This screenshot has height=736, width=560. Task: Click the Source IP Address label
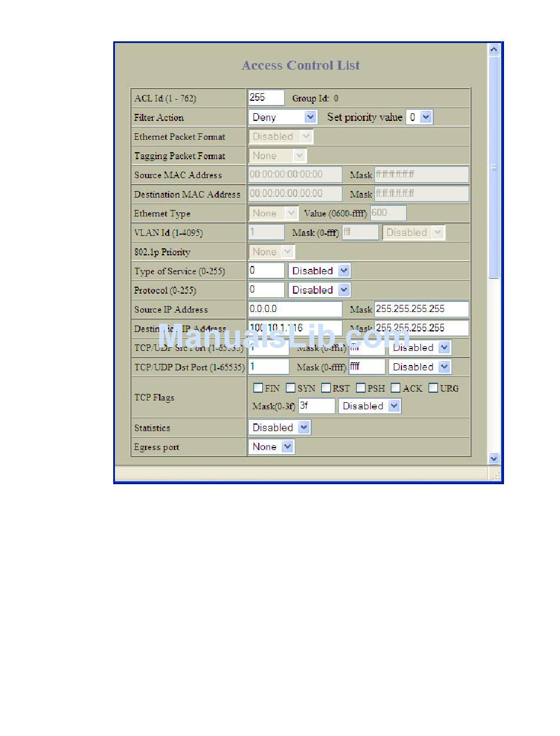pyautogui.click(x=171, y=309)
